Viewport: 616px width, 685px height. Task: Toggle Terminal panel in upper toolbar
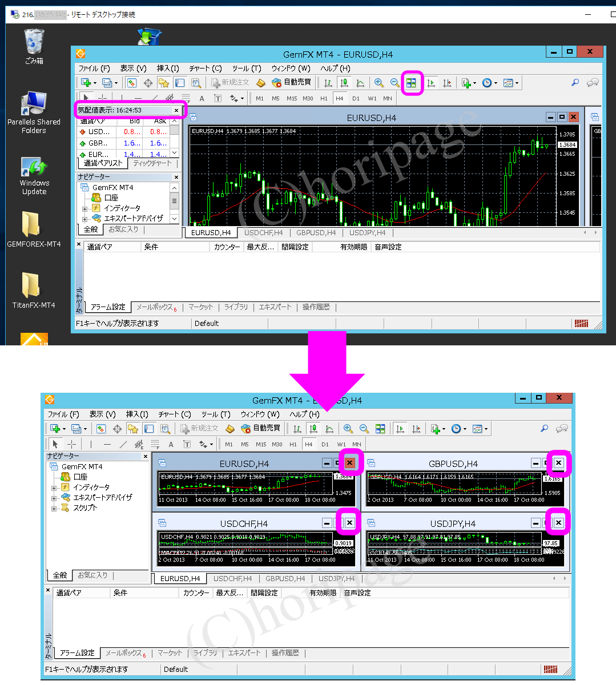coord(180,83)
